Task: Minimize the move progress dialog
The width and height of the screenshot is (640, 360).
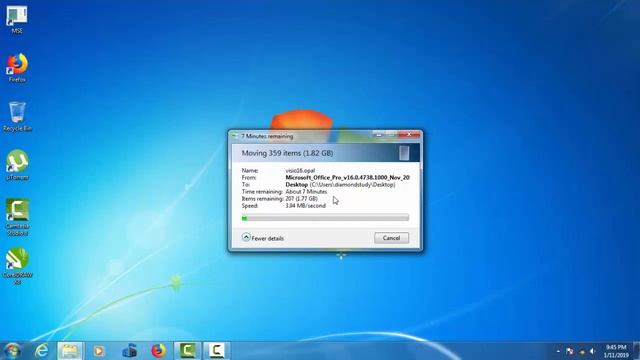Action: click(379, 134)
